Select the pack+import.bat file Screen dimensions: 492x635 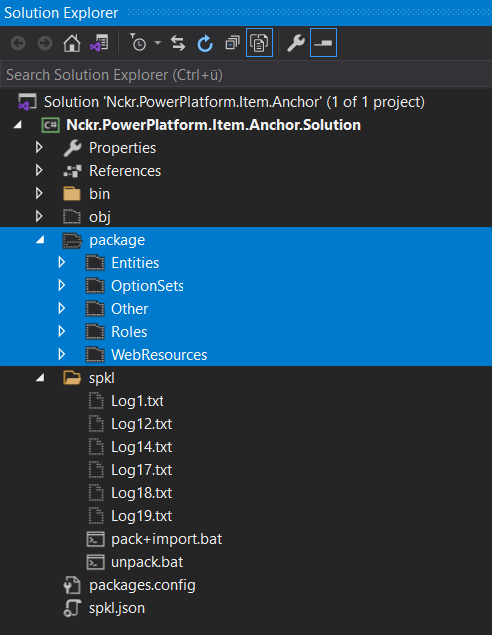tap(166, 539)
